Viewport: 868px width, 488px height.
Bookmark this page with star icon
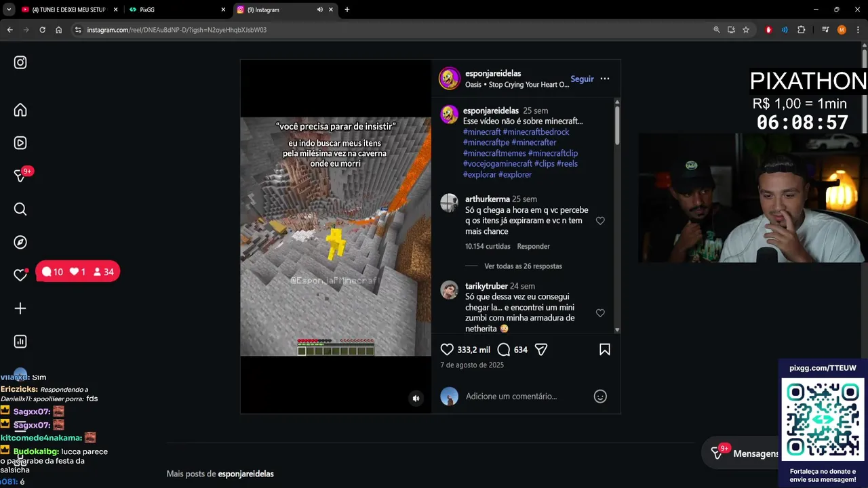(746, 30)
